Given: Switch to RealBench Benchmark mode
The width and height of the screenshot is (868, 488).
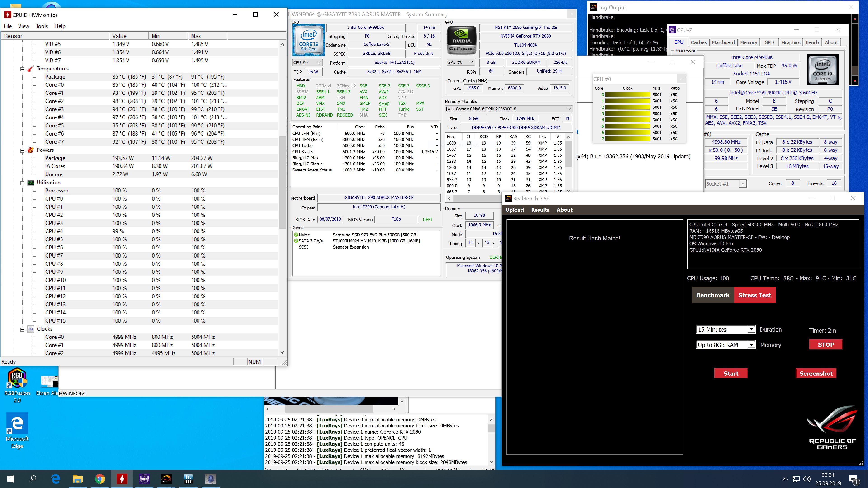Looking at the screenshot, I should pyautogui.click(x=713, y=295).
